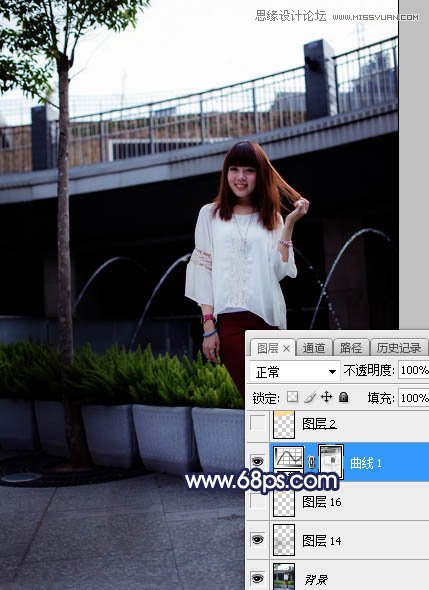Open the 正常 blend mode dropdown
This screenshot has width=429, height=590.
(295, 372)
